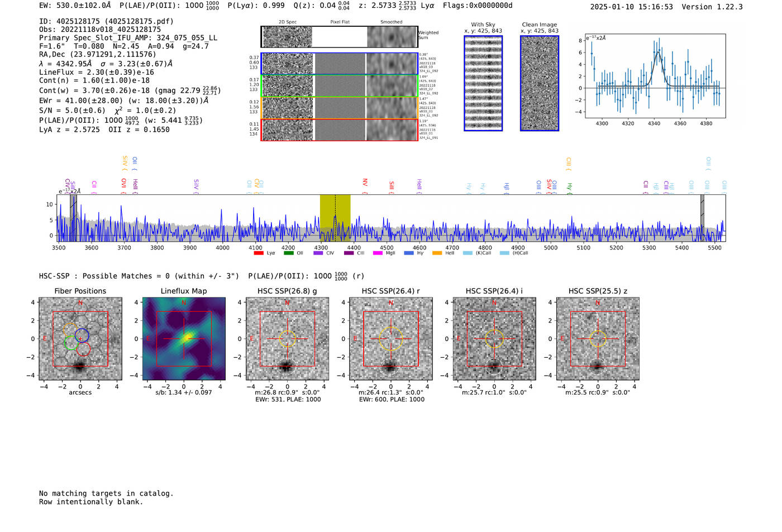Click the 'LyA z = 2.5725' value
The width and height of the screenshot is (782, 532).
click(69, 130)
